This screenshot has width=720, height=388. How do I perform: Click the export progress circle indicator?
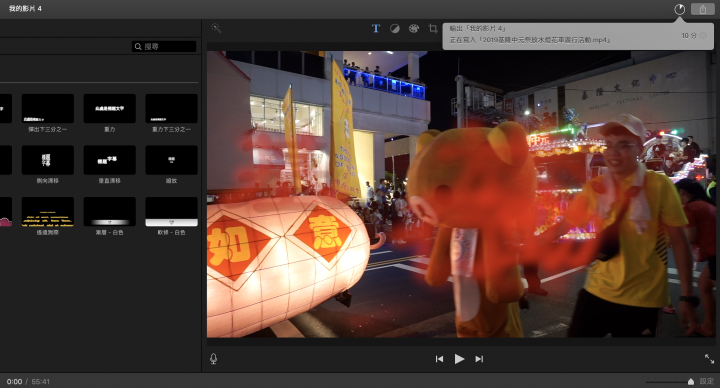(x=679, y=9)
